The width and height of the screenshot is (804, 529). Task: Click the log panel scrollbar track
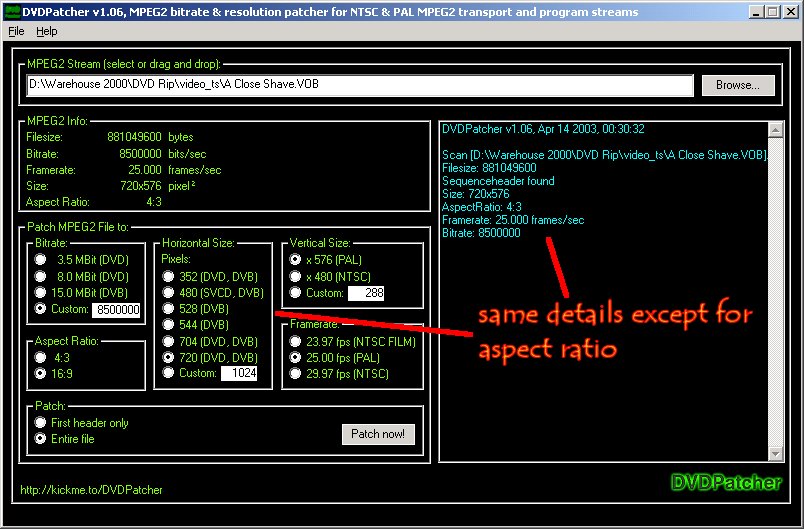tap(775, 292)
